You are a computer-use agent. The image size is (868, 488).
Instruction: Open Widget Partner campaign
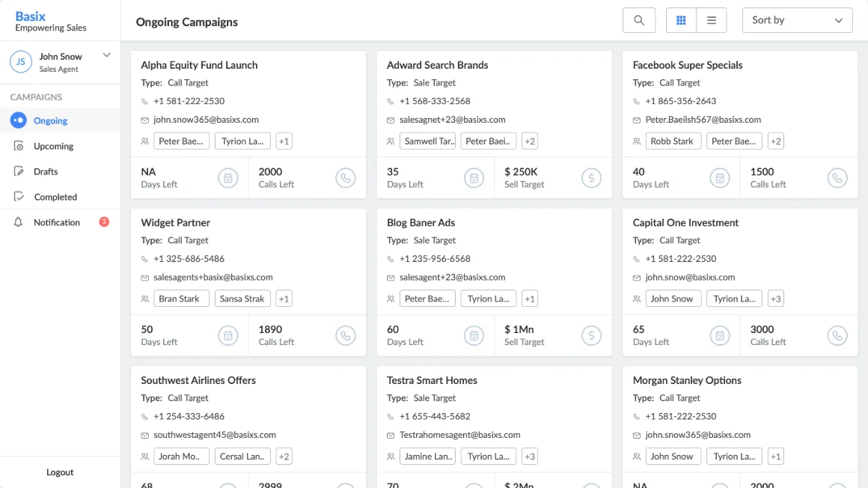(x=176, y=222)
